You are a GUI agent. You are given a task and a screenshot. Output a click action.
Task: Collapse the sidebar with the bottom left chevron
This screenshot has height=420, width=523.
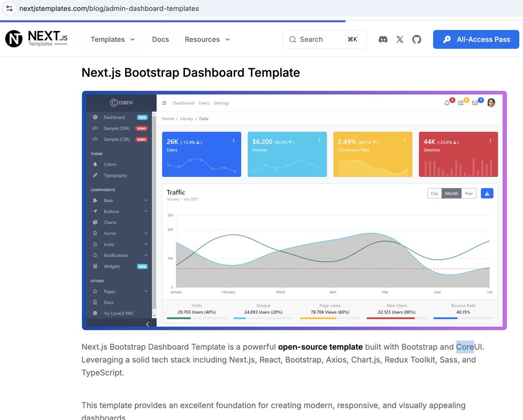[147, 324]
